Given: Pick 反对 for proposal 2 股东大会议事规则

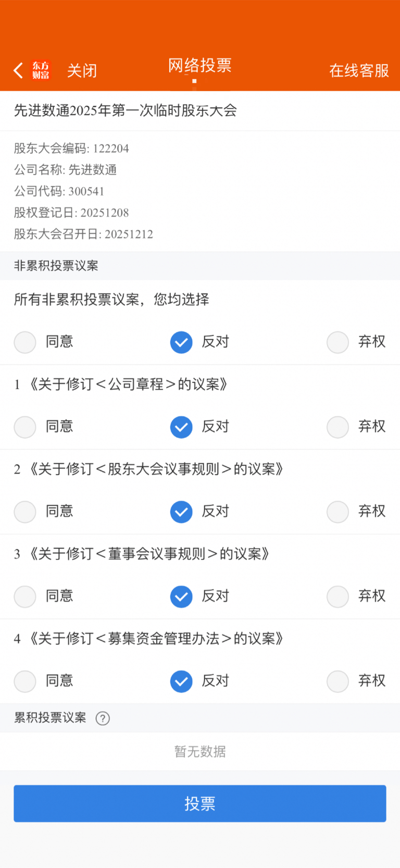Looking at the screenshot, I should 181,512.
